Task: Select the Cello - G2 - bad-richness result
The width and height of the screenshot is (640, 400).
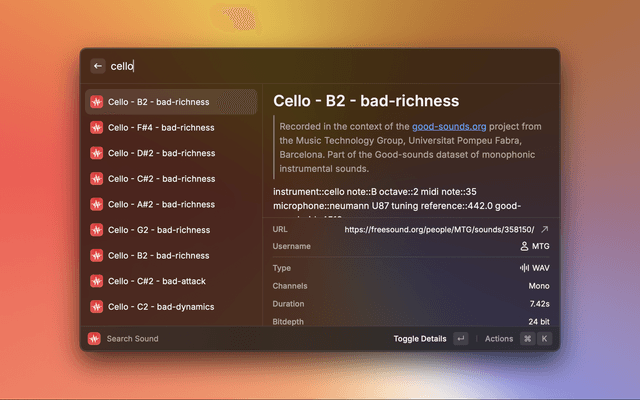Action: click(170, 230)
